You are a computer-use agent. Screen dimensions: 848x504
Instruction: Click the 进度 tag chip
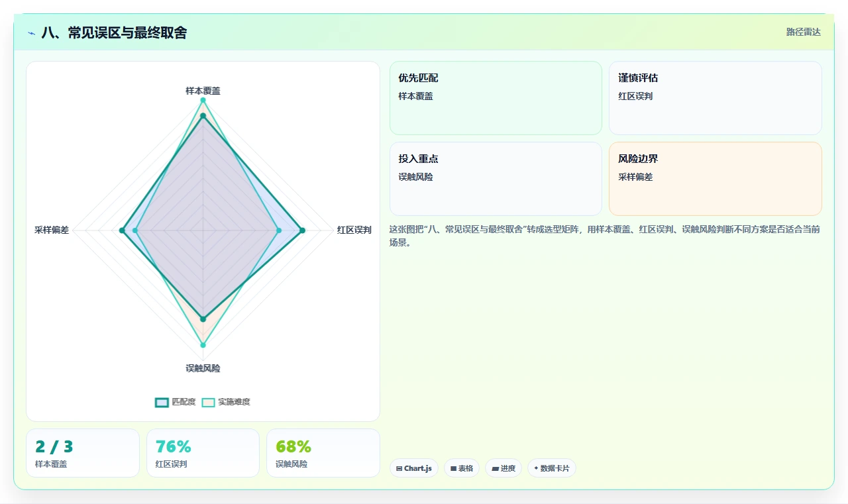[503, 468]
